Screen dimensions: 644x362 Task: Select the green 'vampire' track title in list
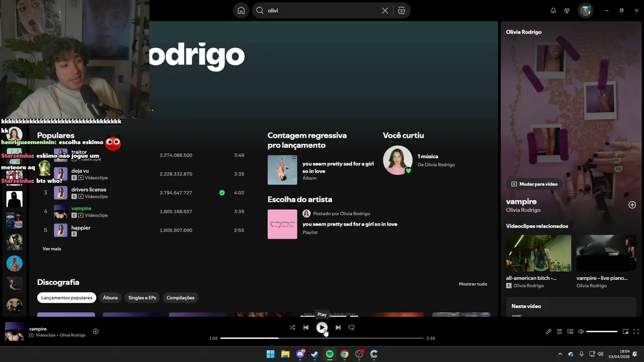[82, 208]
